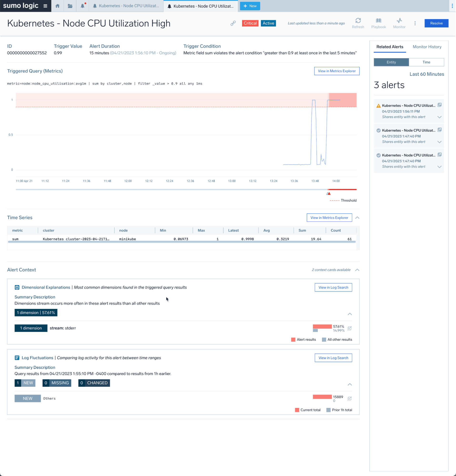Open the hamburger navigation menu

click(45, 6)
